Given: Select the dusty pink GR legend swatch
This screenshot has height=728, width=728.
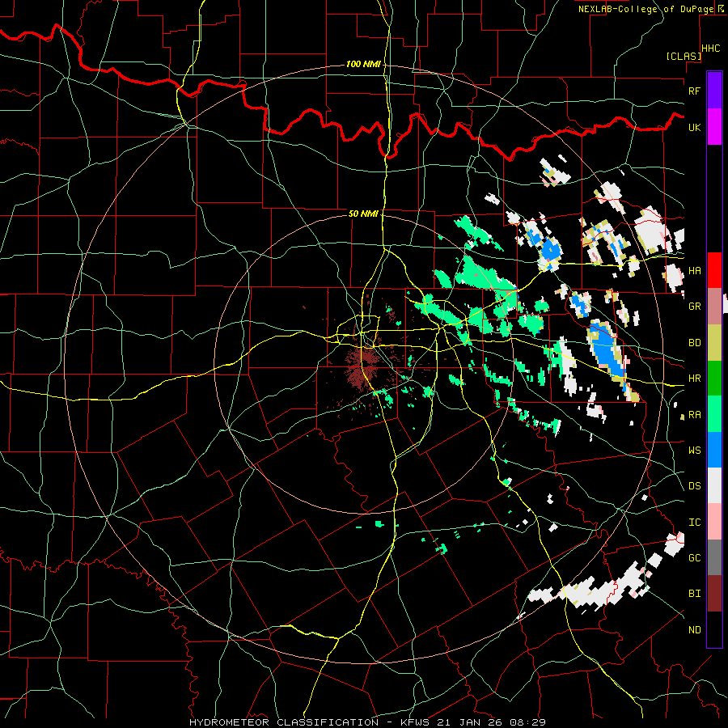Looking at the screenshot, I should pyautogui.click(x=714, y=307).
